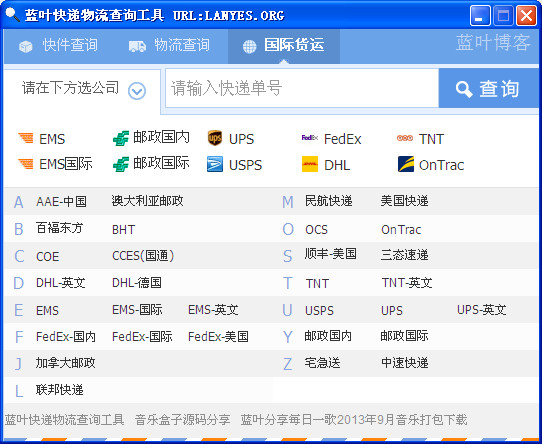Pick the OnTrac logo icon
Screen dimensions: 542x444
405,164
